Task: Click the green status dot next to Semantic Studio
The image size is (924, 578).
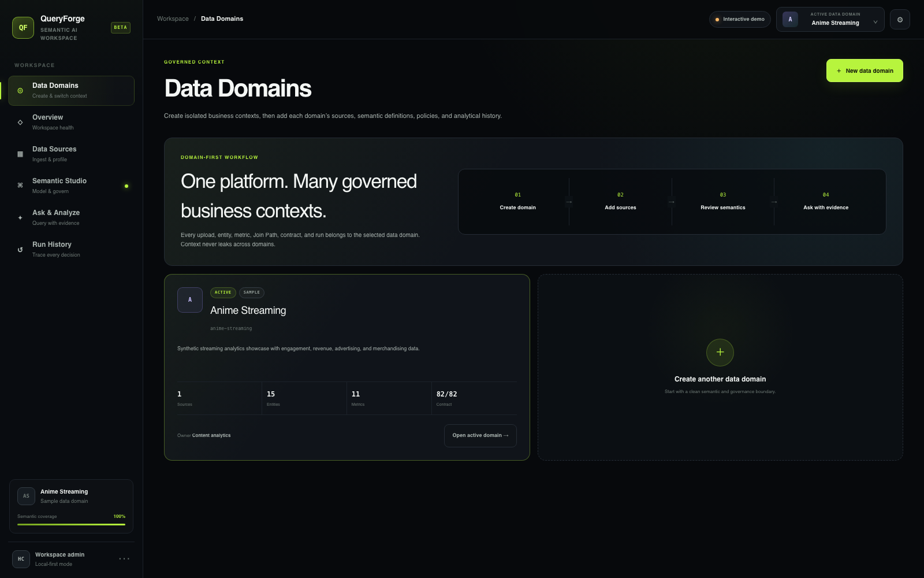Action: click(x=126, y=186)
